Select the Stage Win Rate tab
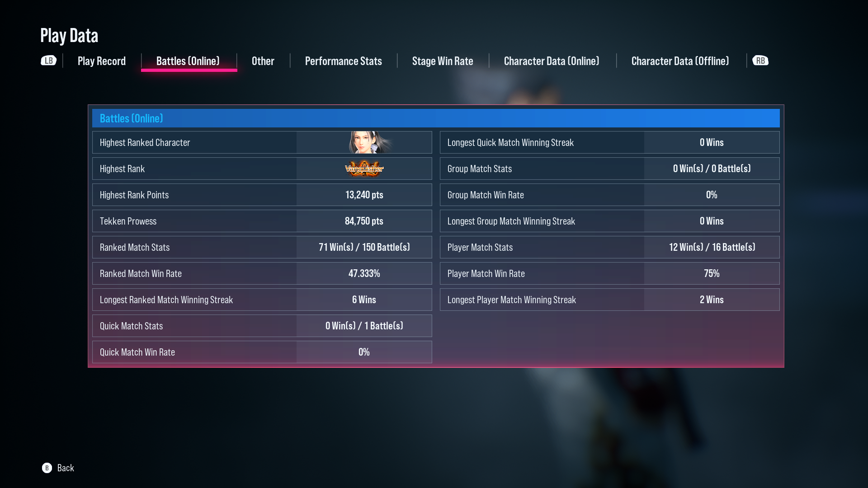This screenshot has width=868, height=488. click(x=442, y=61)
